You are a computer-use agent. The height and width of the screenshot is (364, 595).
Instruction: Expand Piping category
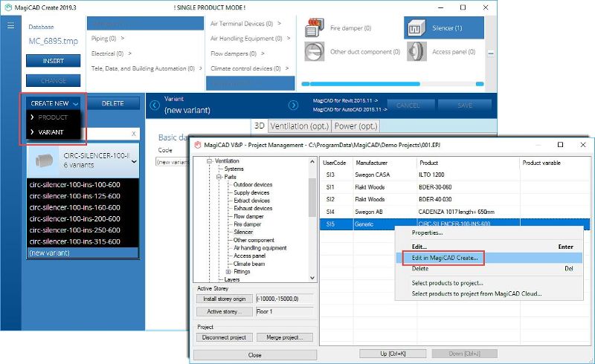click(123, 39)
